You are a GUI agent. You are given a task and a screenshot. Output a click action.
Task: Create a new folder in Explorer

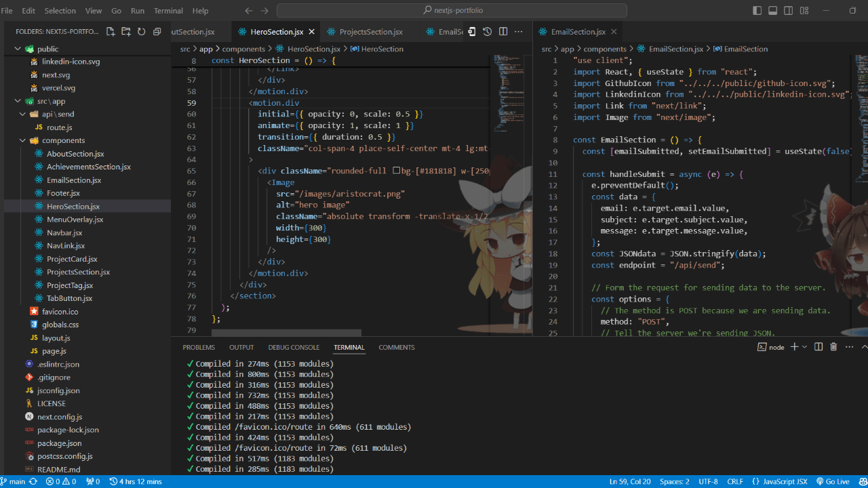click(x=126, y=32)
